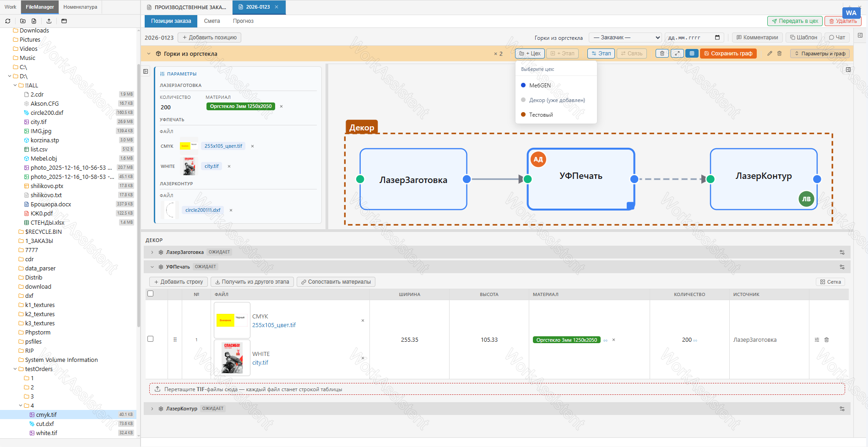Delete the table row with the trash icon
Viewport: 868px width, 447px height.
coord(827,340)
